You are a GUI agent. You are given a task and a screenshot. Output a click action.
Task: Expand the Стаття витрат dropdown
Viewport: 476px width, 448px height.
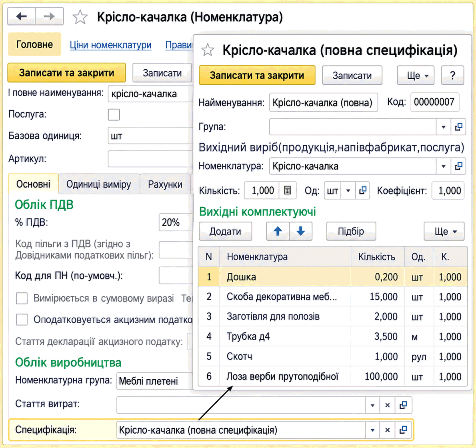click(372, 405)
